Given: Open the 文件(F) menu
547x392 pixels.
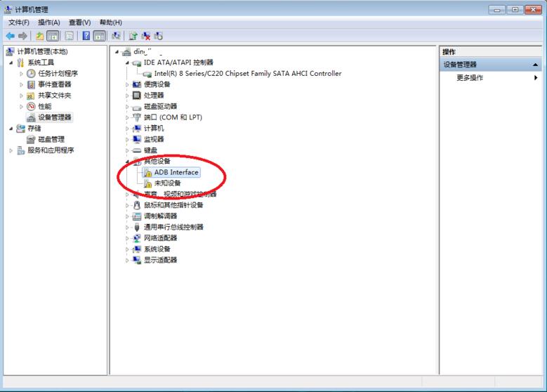Looking at the screenshot, I should (19, 22).
